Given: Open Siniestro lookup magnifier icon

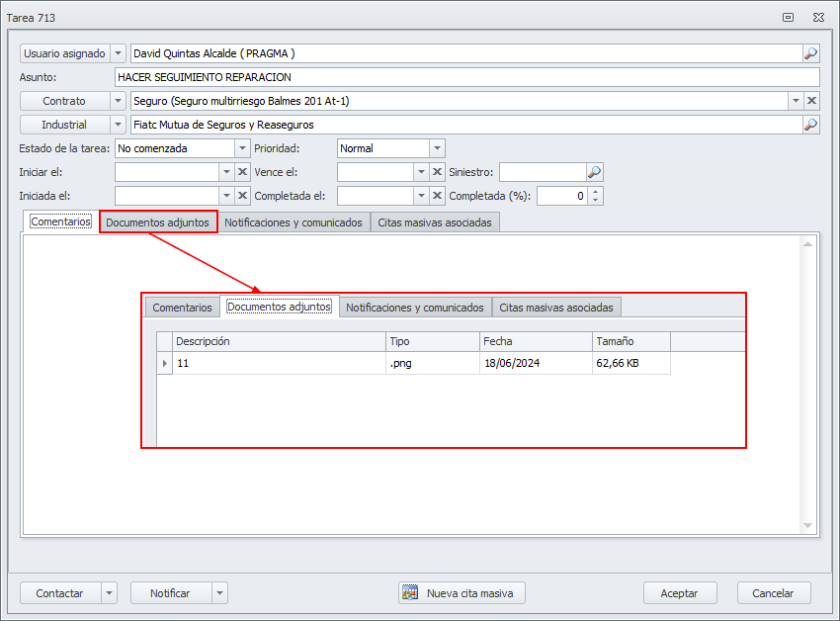Looking at the screenshot, I should click(594, 172).
